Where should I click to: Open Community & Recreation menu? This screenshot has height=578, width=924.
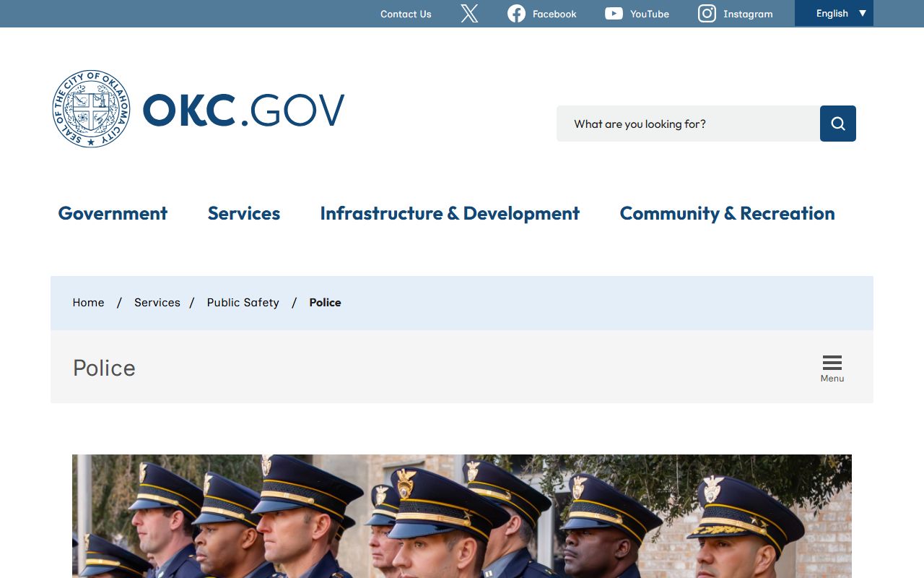727,213
